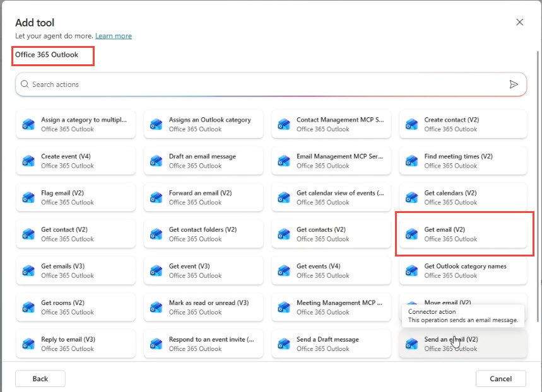Cancel the Add tool dialog
Image resolution: width=542 pixels, height=392 pixels.
[501, 379]
